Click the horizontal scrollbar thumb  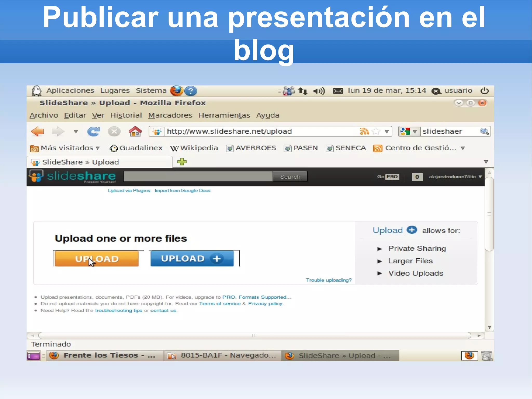(x=255, y=335)
